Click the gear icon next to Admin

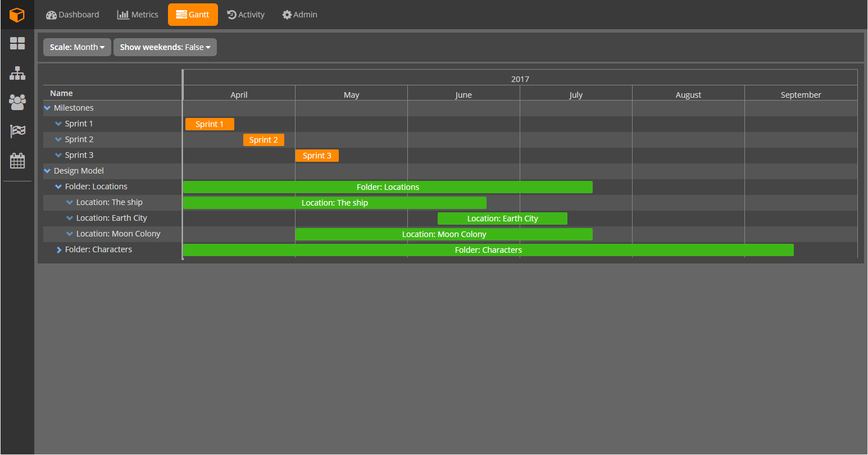[x=285, y=14]
